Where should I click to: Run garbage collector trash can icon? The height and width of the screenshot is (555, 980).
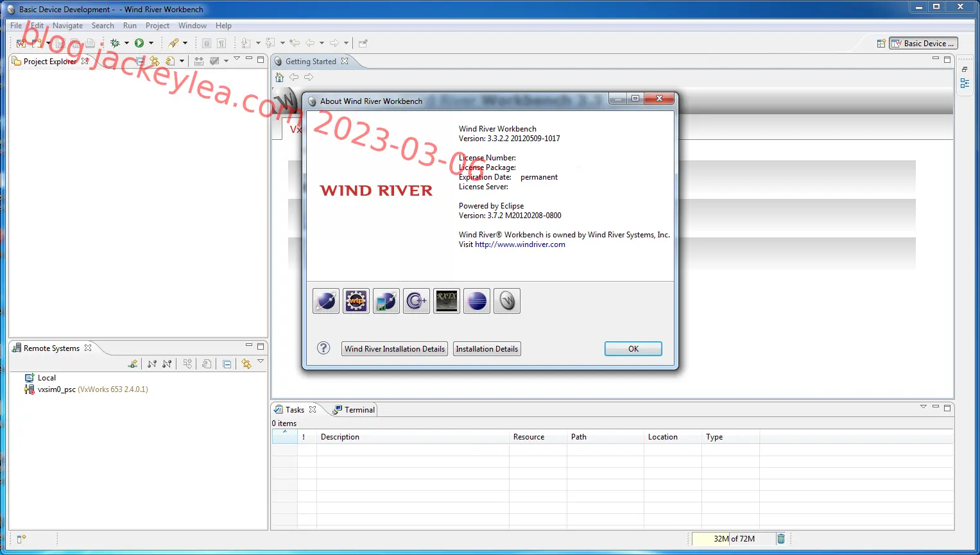click(781, 539)
